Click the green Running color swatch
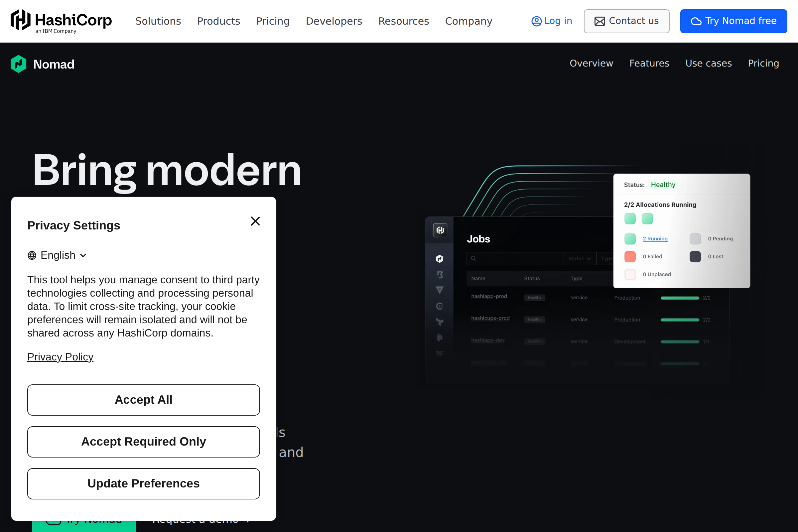This screenshot has width=798, height=532. 630,239
